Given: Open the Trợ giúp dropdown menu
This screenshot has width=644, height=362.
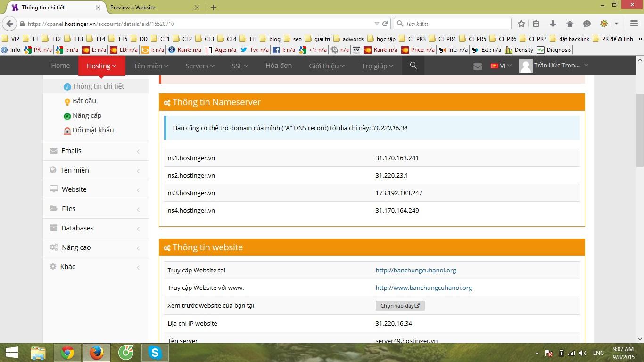Looking at the screenshot, I should coord(377,66).
